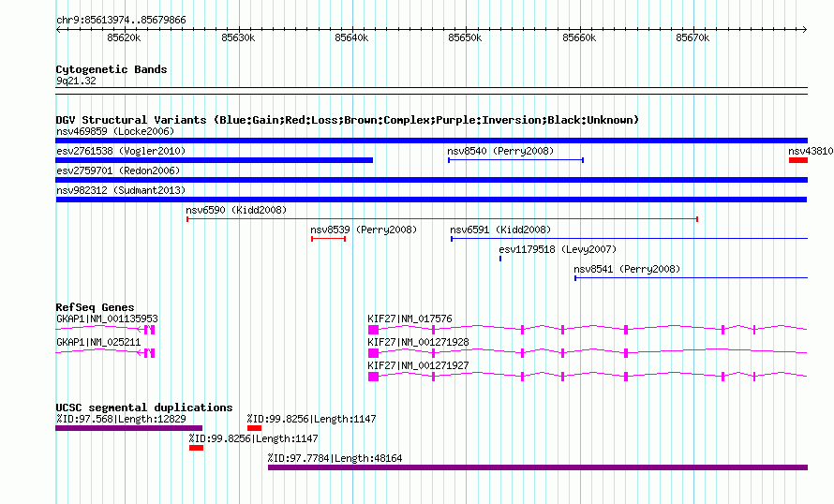This screenshot has height=504, width=834.
Task: Select the red nsv6590 (Kidd2008) loss line
Action: 442,219
